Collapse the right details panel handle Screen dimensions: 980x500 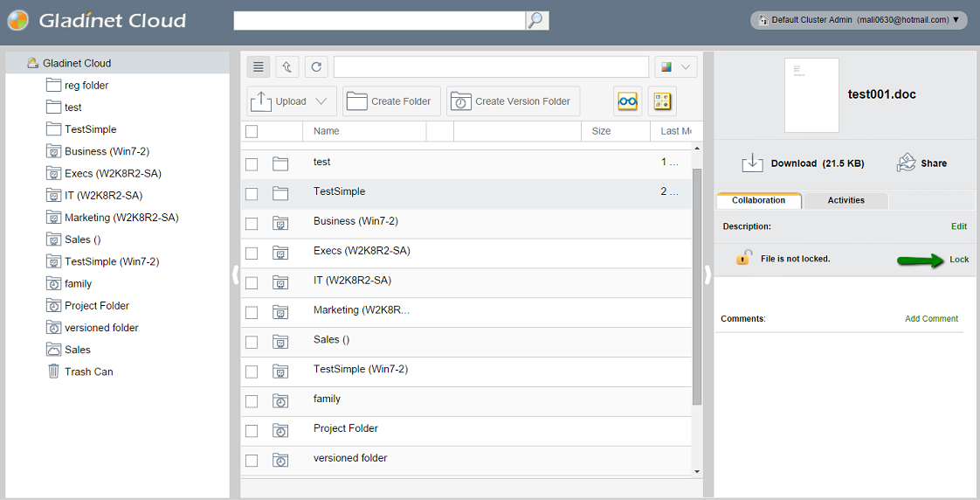click(x=708, y=274)
